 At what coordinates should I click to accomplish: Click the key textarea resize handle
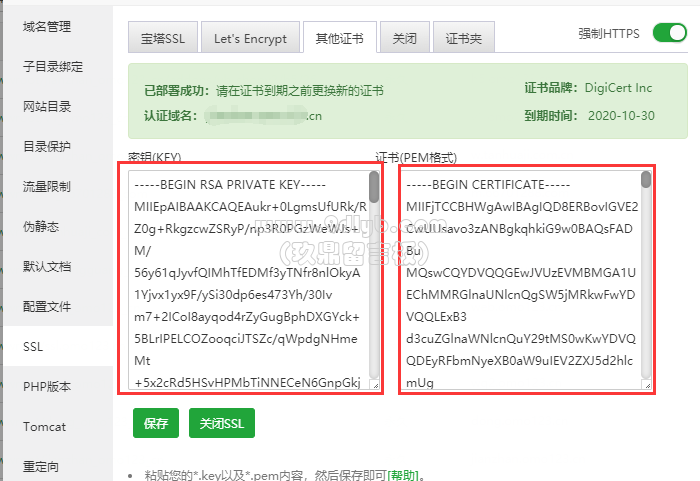tap(375, 385)
